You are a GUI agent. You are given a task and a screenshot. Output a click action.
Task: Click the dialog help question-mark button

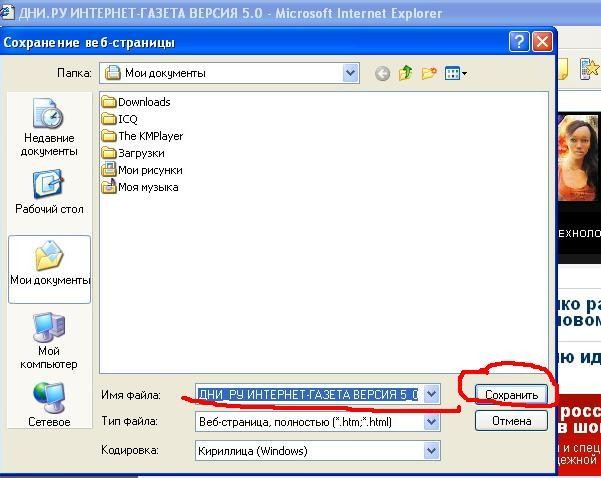pyautogui.click(x=519, y=41)
